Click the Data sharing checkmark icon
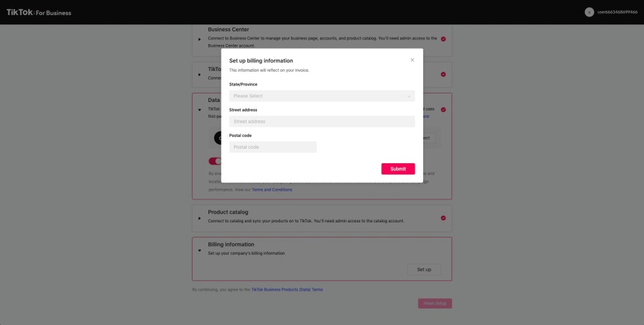Viewport: 644px width, 325px height. click(444, 109)
